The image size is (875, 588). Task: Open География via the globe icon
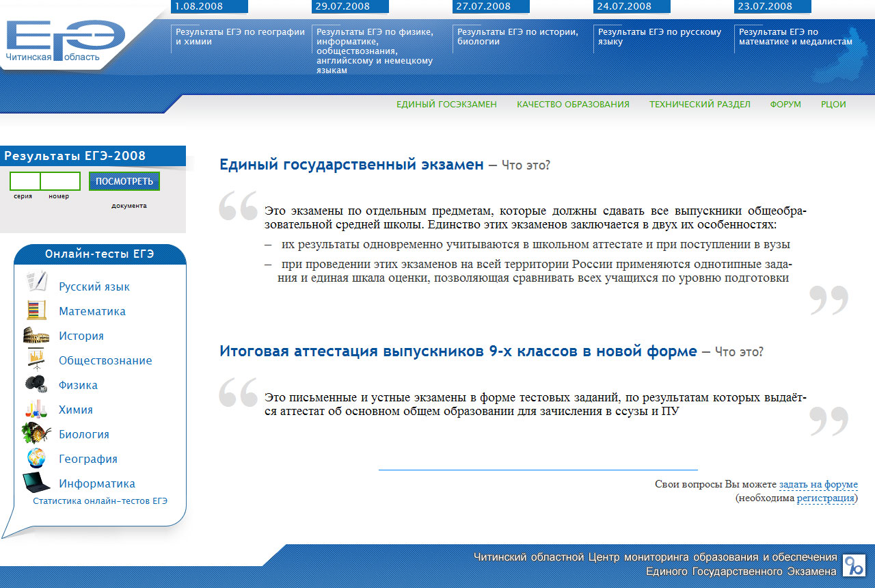tap(36, 458)
